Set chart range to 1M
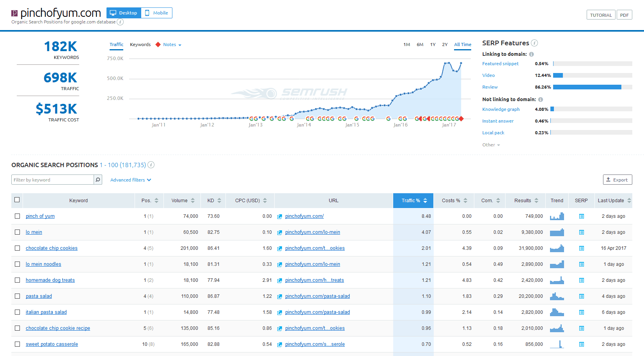 pyautogui.click(x=406, y=44)
